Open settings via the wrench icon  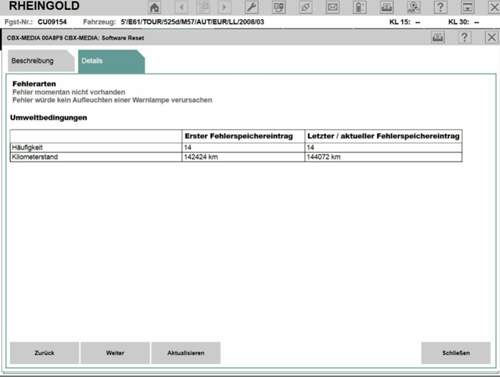click(251, 7)
